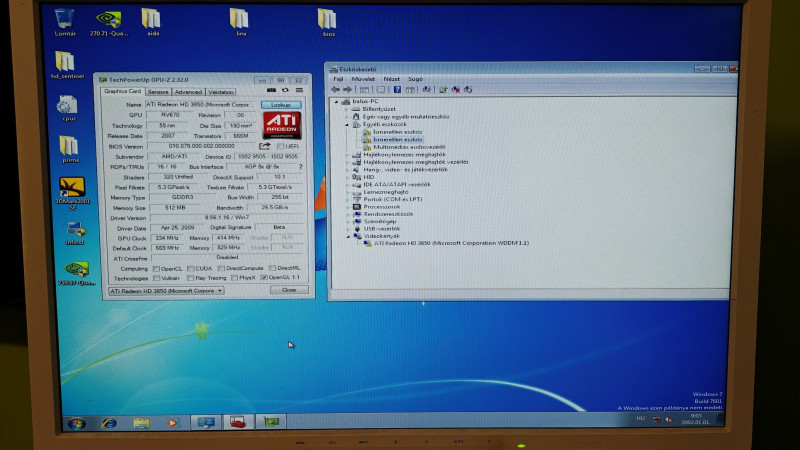This screenshot has width=800, height=450.
Task: Click the Device Manager back arrow
Action: coord(335,90)
